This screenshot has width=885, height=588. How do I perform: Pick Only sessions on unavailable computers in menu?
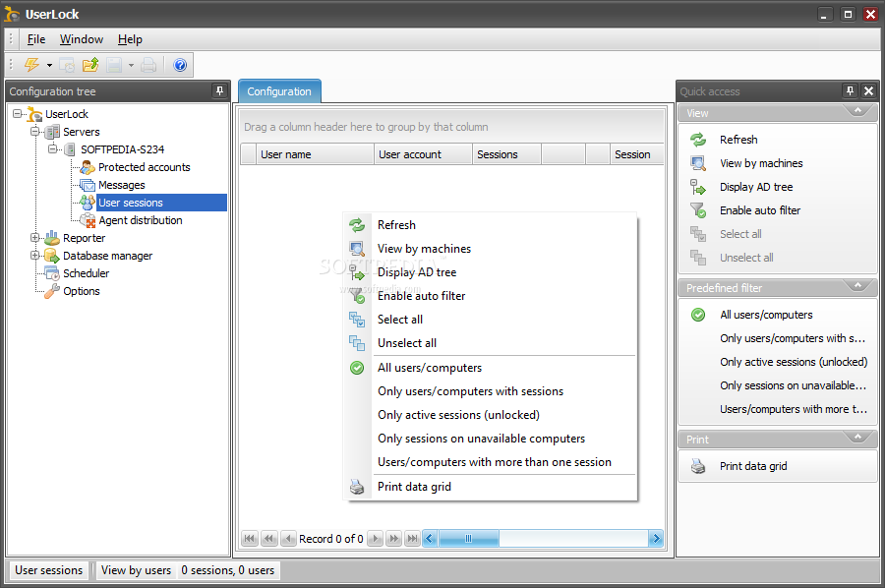click(490, 439)
